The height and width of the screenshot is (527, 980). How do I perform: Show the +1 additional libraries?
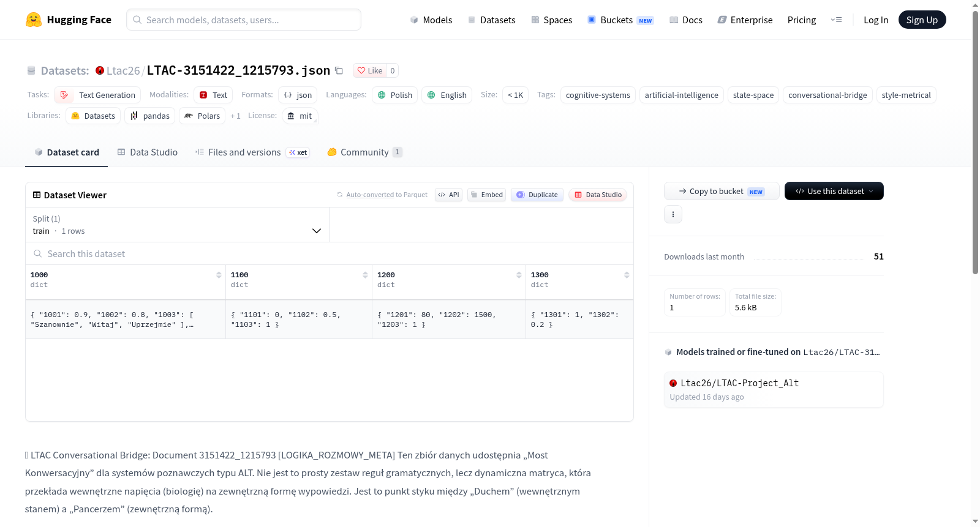[235, 116]
